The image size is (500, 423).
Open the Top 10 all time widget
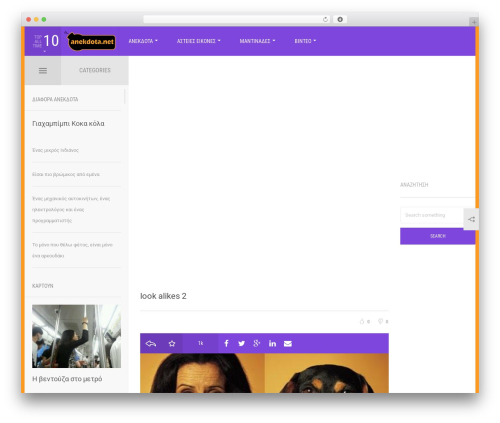tap(46, 41)
